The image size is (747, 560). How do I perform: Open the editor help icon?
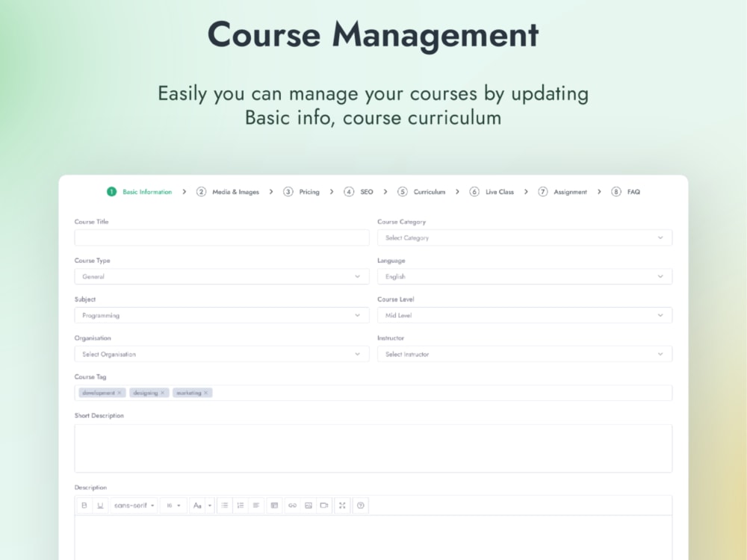click(x=360, y=505)
